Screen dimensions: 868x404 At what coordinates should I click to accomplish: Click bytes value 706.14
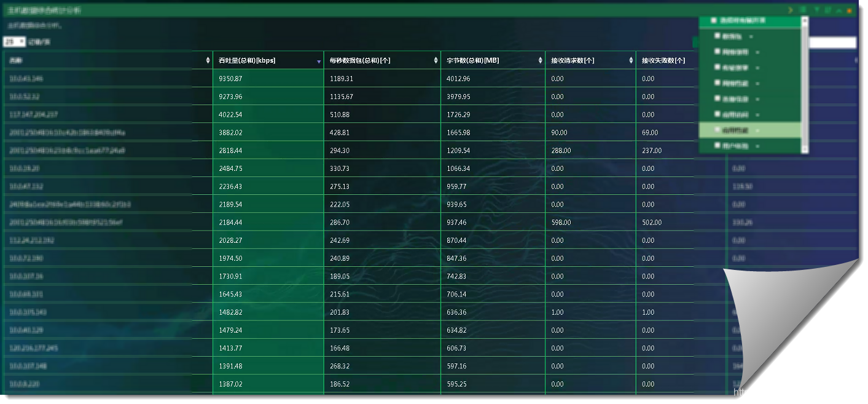[456, 294]
